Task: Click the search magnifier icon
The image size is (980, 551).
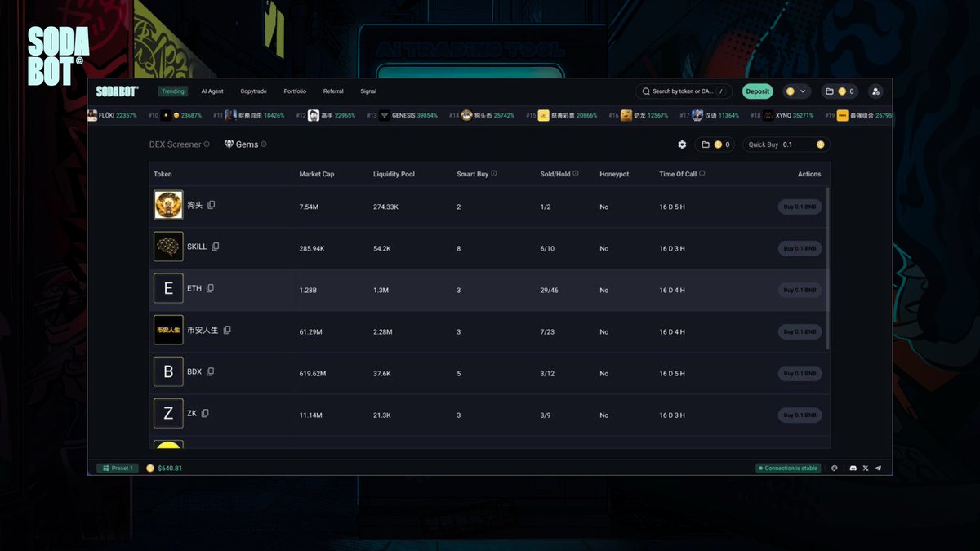Action: (646, 91)
